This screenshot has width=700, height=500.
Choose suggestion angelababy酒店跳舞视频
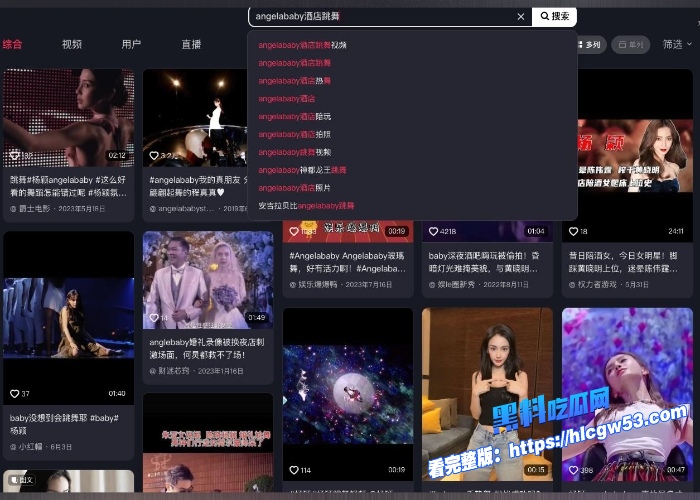pos(302,45)
